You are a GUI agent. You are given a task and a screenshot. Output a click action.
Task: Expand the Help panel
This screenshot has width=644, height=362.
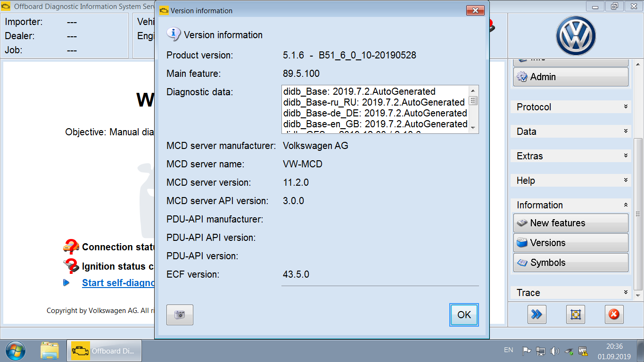pos(571,181)
